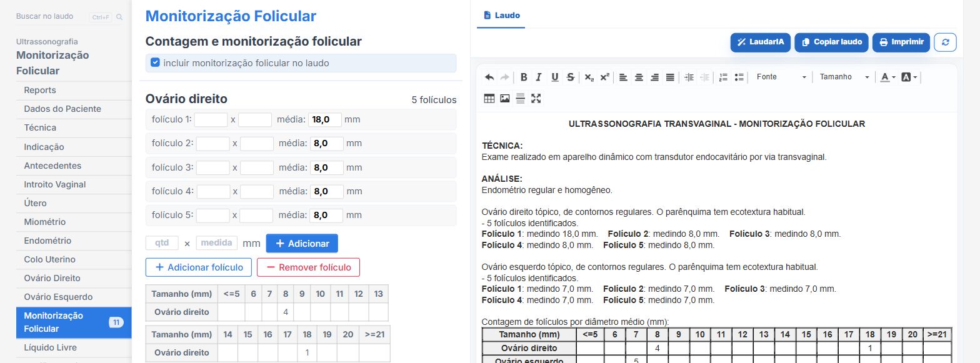Insert table into report
Image resolution: width=980 pixels, height=363 pixels.
[x=489, y=98]
